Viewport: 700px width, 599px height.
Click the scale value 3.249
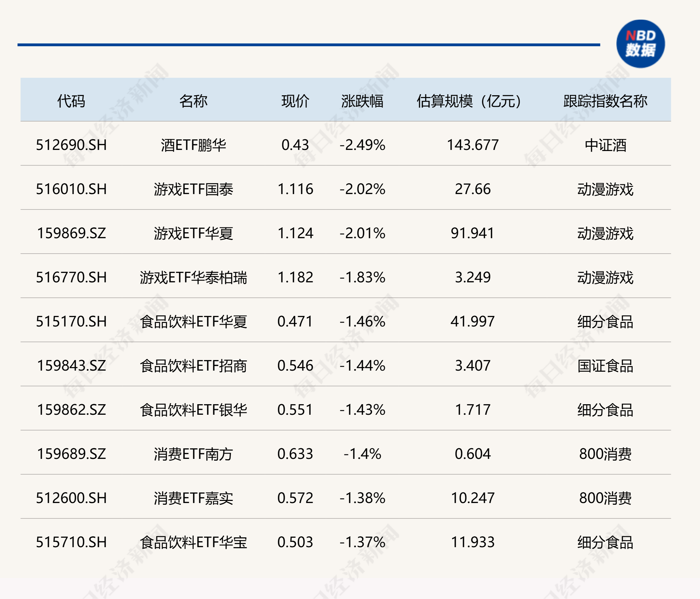473,277
